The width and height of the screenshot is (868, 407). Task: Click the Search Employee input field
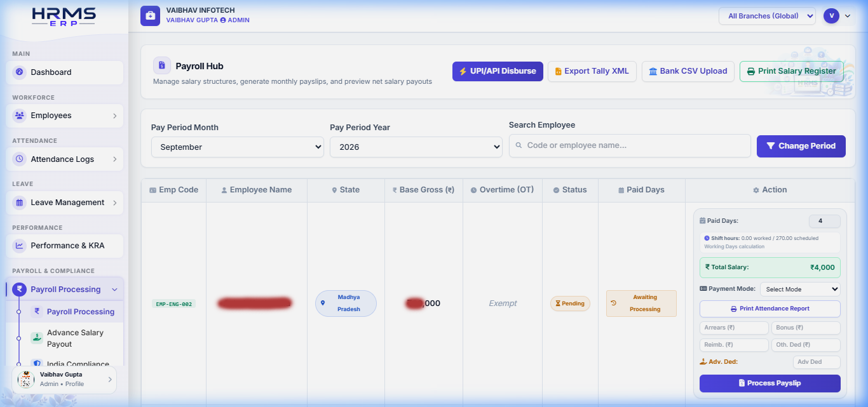tap(630, 145)
